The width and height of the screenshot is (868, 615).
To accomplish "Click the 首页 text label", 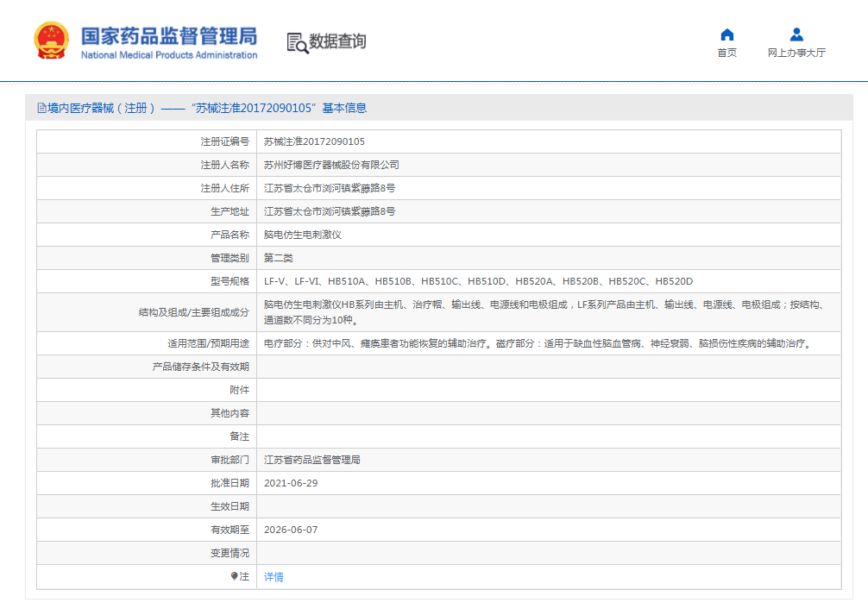I will 726,53.
